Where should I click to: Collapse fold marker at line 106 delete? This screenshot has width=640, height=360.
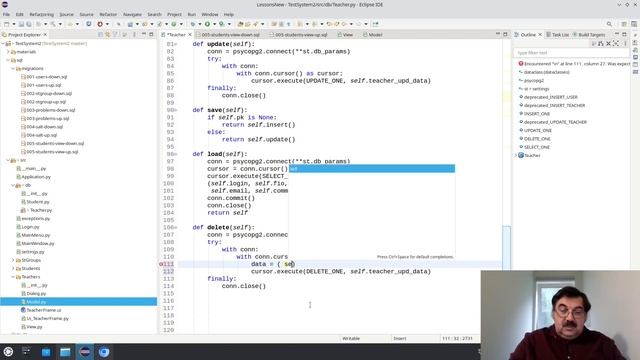(176, 227)
